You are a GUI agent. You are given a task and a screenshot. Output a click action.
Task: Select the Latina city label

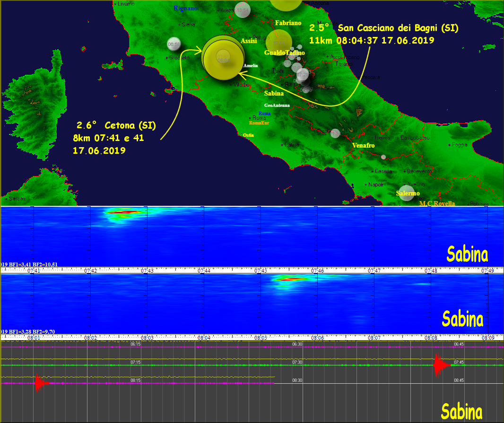[x=290, y=145]
